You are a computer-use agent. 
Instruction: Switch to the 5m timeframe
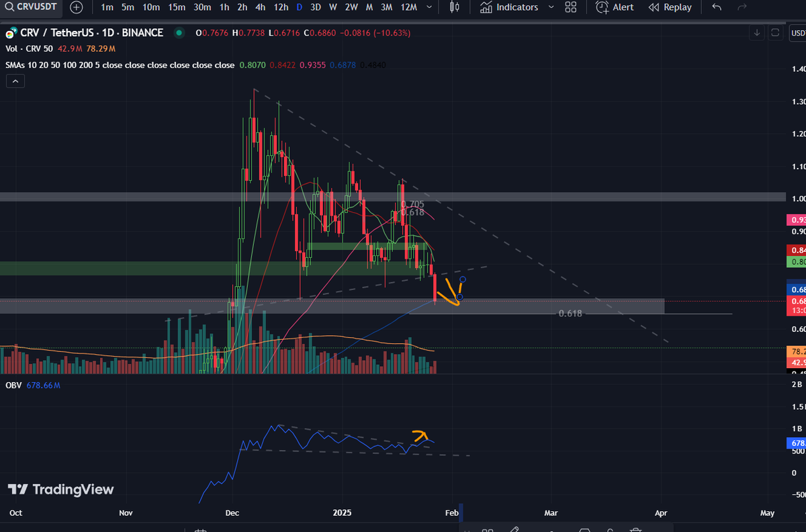point(128,7)
